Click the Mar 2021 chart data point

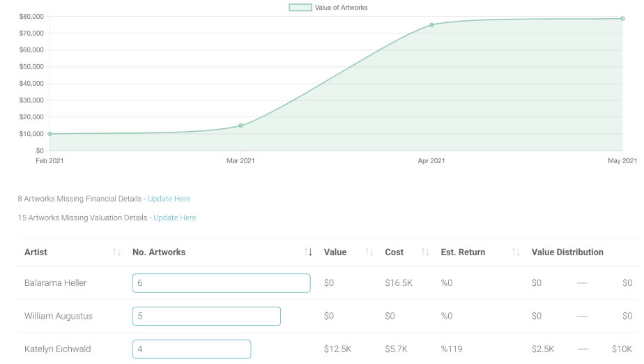[x=240, y=126]
